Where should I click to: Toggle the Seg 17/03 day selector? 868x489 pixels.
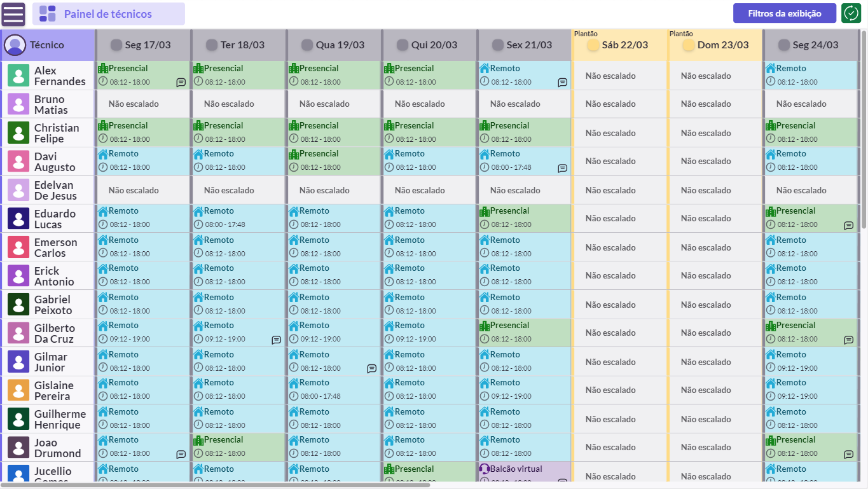(116, 45)
